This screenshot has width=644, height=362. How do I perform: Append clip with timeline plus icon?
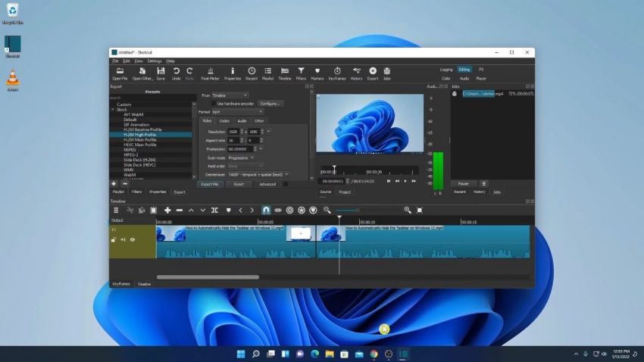tap(167, 210)
